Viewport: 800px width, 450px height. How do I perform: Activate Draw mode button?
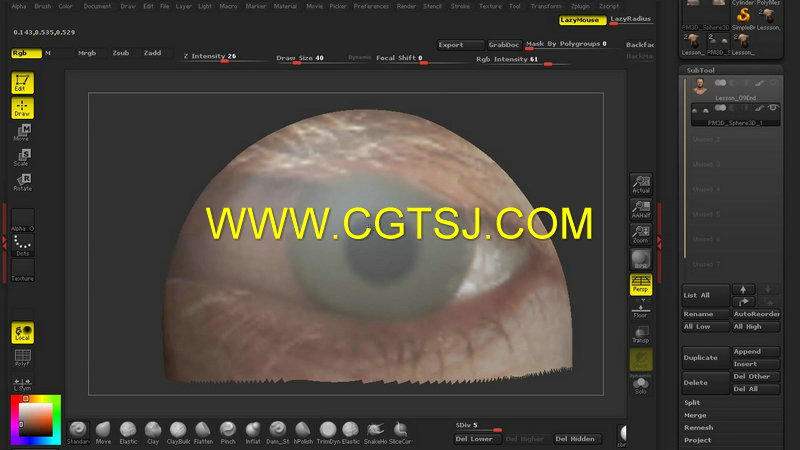pyautogui.click(x=22, y=108)
